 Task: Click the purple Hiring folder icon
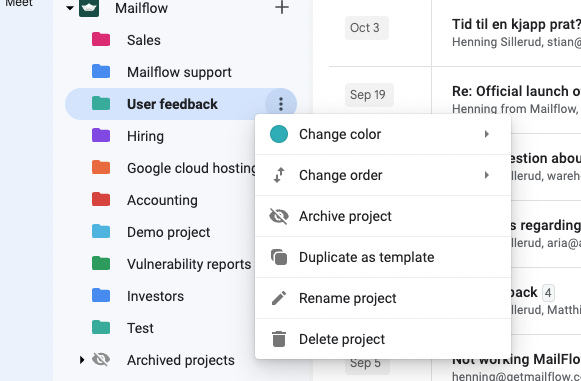click(x=101, y=135)
